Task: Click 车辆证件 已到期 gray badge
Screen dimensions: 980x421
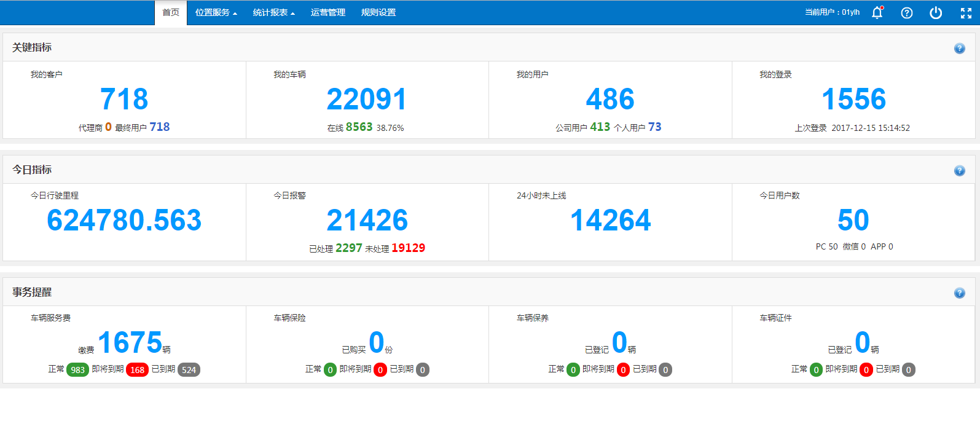Action: click(909, 370)
